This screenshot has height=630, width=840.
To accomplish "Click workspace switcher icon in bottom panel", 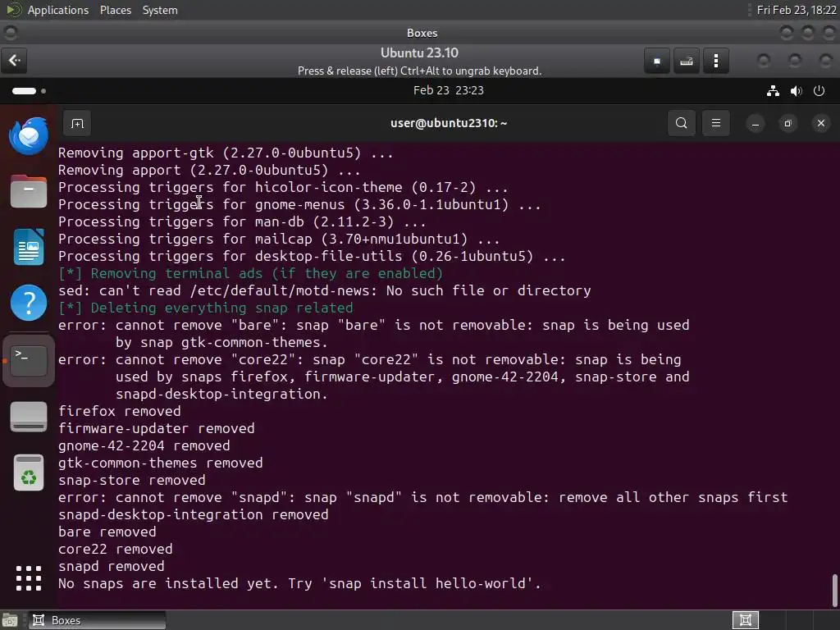I will [745, 620].
